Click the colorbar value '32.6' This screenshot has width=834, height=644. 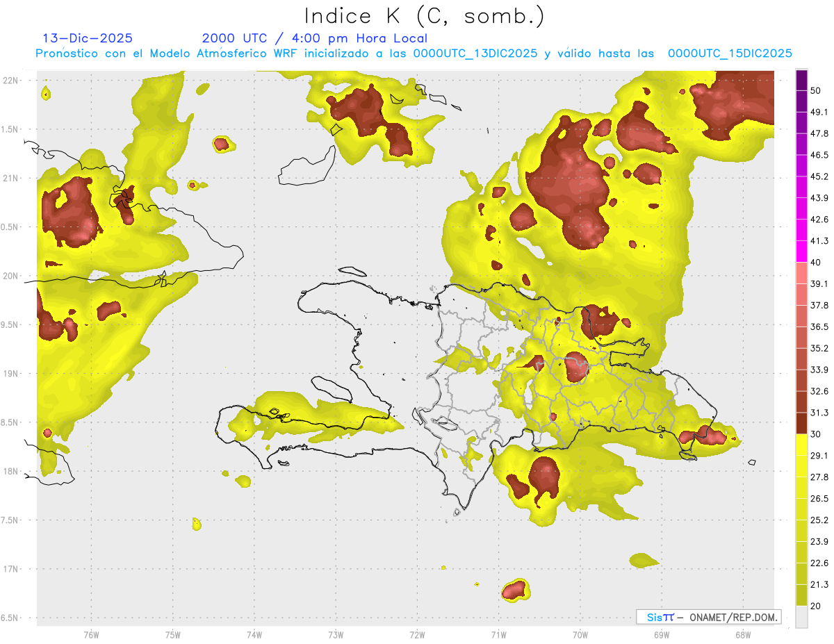820,391
